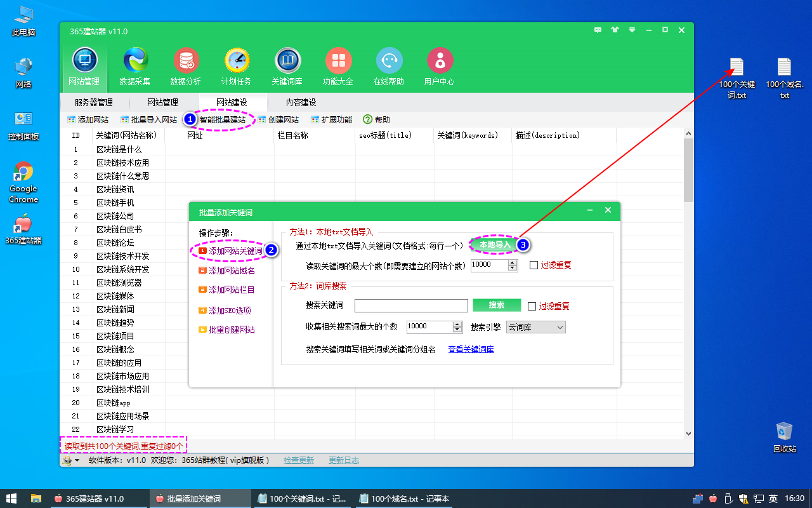Switch to 100个关键词.txt Notepad in taskbar
Image resolution: width=812 pixels, height=508 pixels.
(x=302, y=499)
